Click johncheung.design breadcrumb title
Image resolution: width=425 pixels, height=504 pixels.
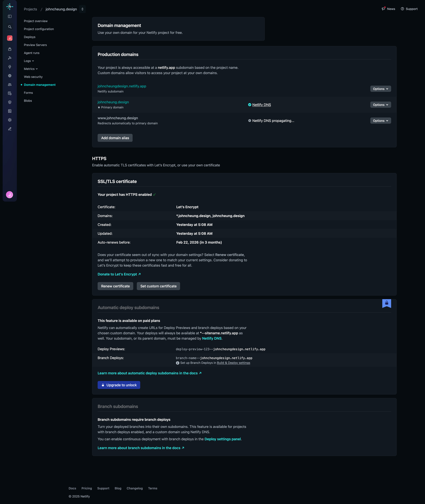[61, 9]
